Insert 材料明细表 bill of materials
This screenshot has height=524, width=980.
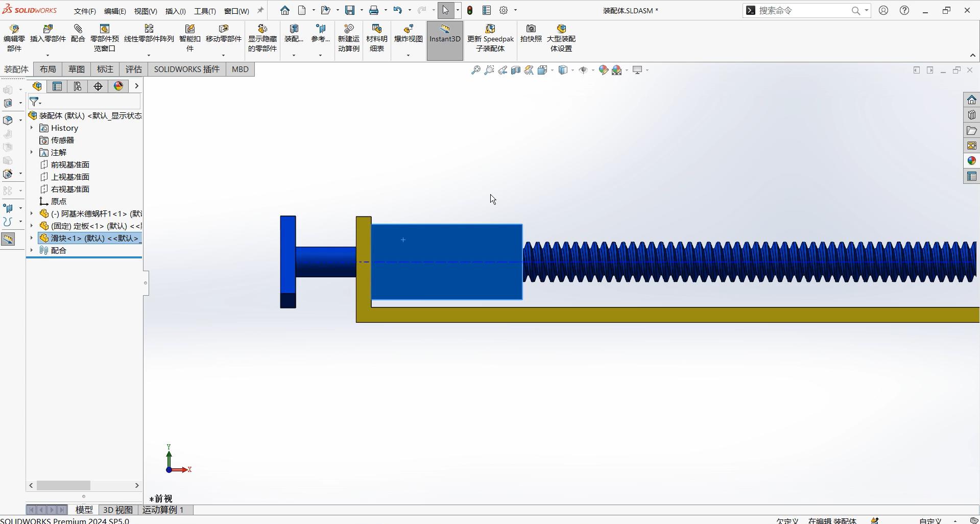tap(377, 38)
